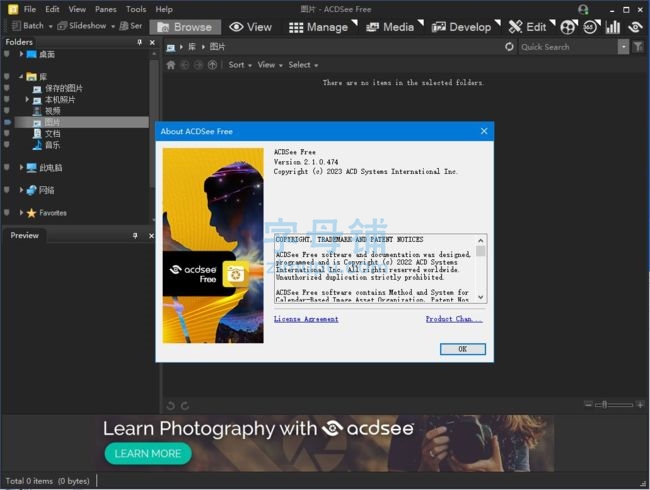Click the filter funnel icon
Viewport: 650px width, 490px height.
pos(638,47)
